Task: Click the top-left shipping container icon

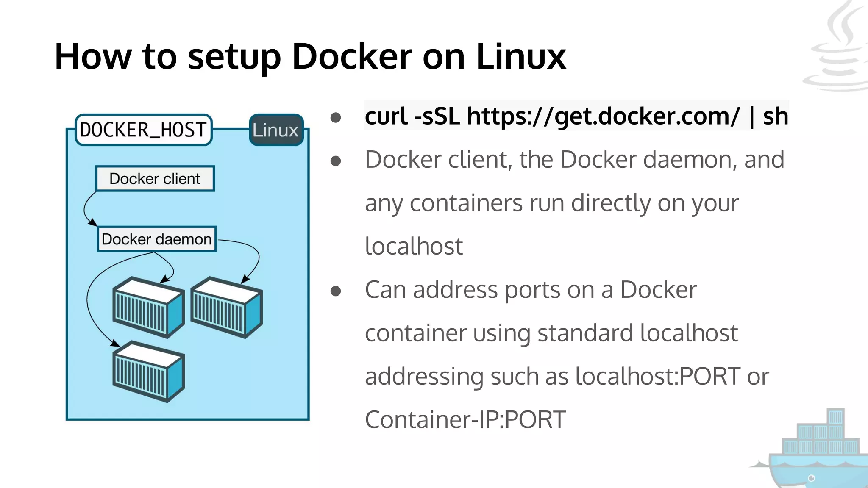Action: (148, 307)
